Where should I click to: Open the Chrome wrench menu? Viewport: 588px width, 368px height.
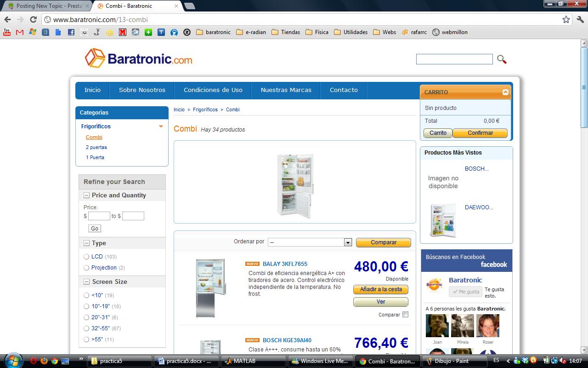580,19
